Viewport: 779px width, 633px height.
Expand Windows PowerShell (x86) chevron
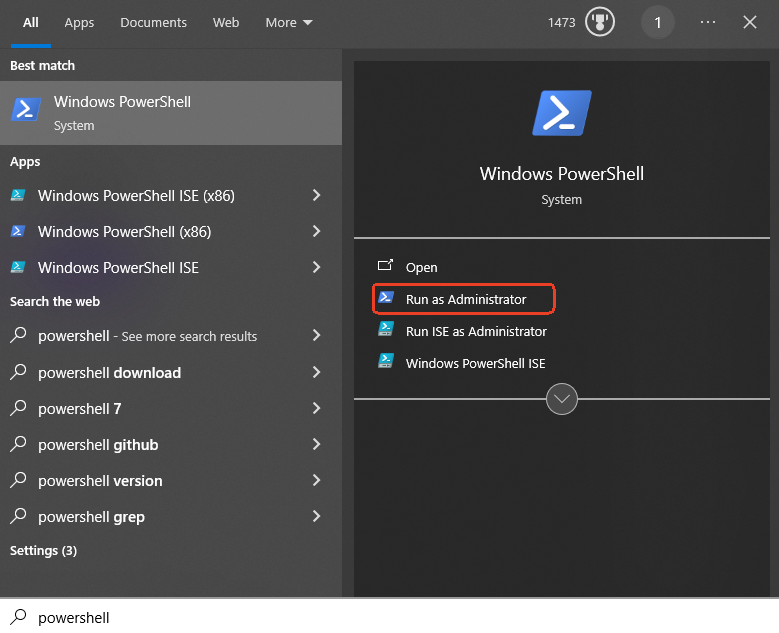tap(316, 231)
